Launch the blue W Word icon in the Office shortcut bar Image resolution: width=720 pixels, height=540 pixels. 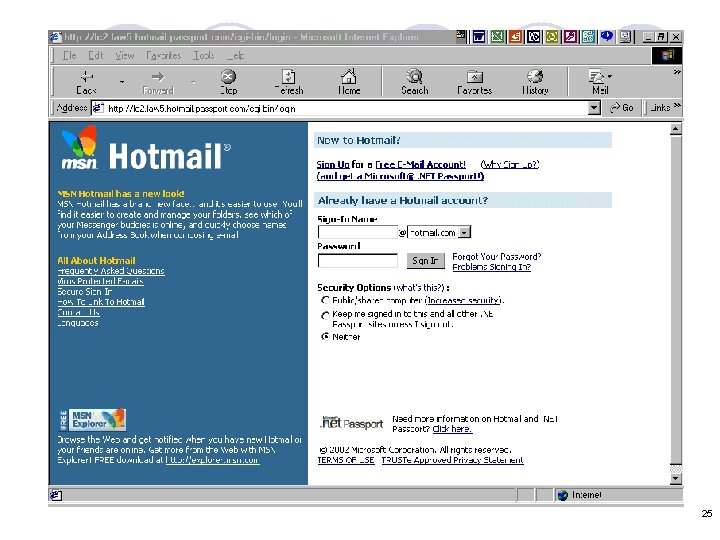click(478, 37)
